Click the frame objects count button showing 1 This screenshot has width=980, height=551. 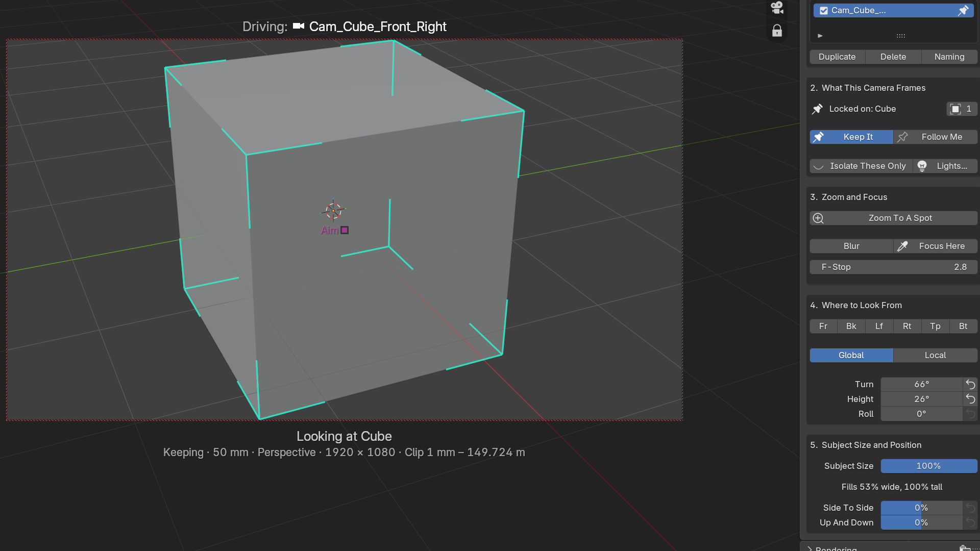pos(962,109)
